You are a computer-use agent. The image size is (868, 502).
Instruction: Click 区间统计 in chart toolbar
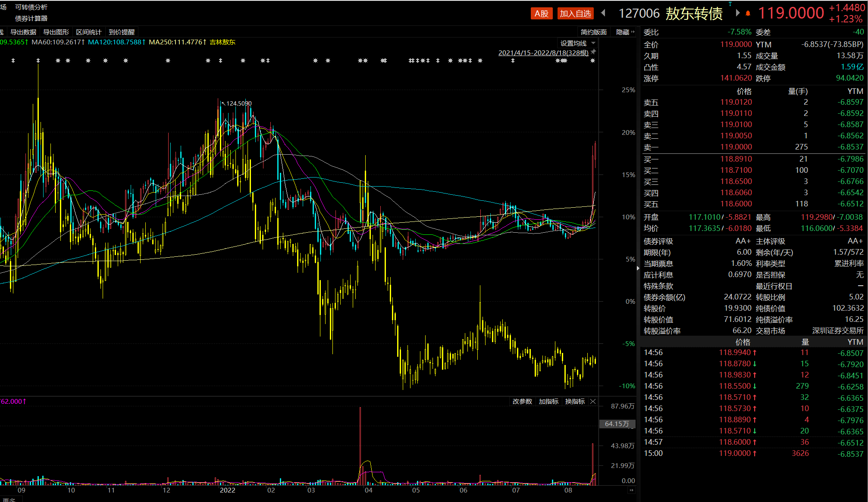click(88, 32)
